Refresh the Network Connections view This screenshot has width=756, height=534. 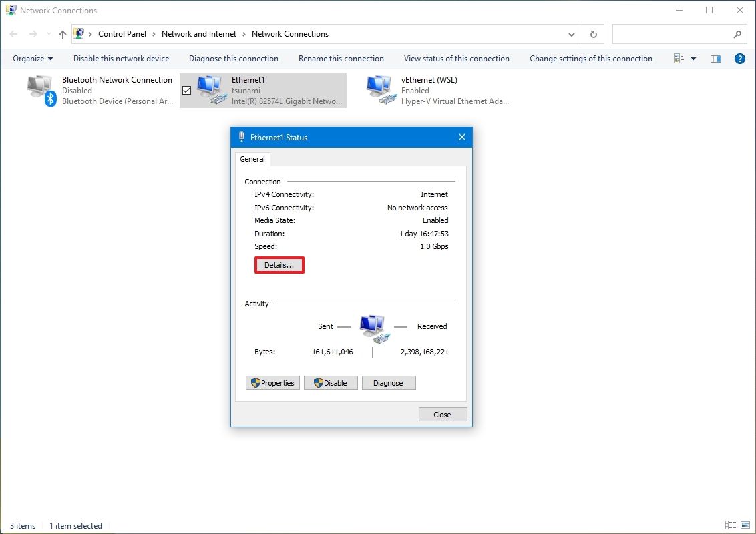pyautogui.click(x=593, y=34)
